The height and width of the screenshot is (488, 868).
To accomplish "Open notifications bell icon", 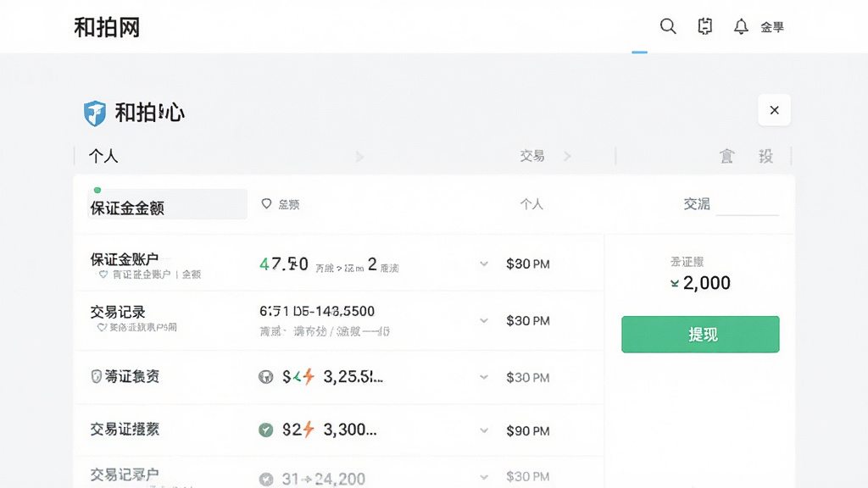I will [741, 26].
